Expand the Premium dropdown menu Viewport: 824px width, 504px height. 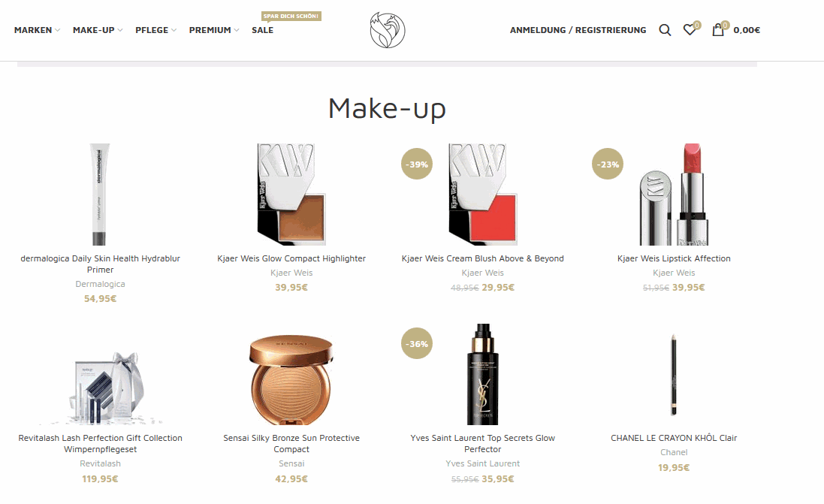(214, 30)
